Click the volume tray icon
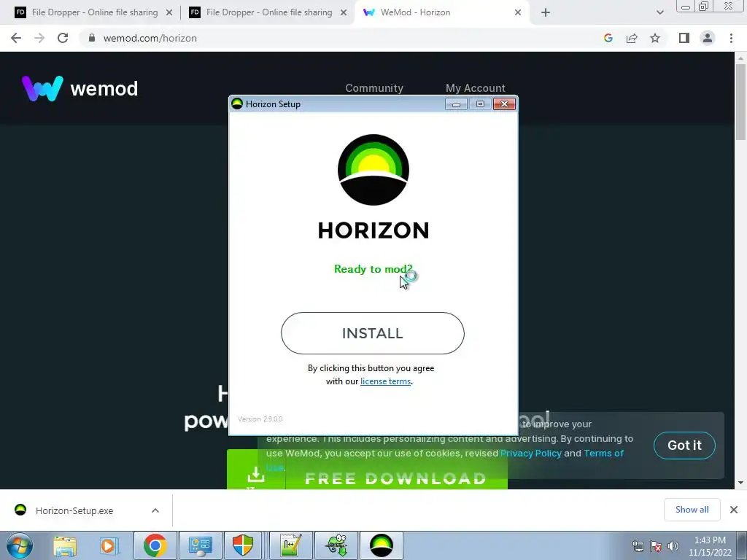Viewport: 747px width, 560px height. tap(673, 546)
